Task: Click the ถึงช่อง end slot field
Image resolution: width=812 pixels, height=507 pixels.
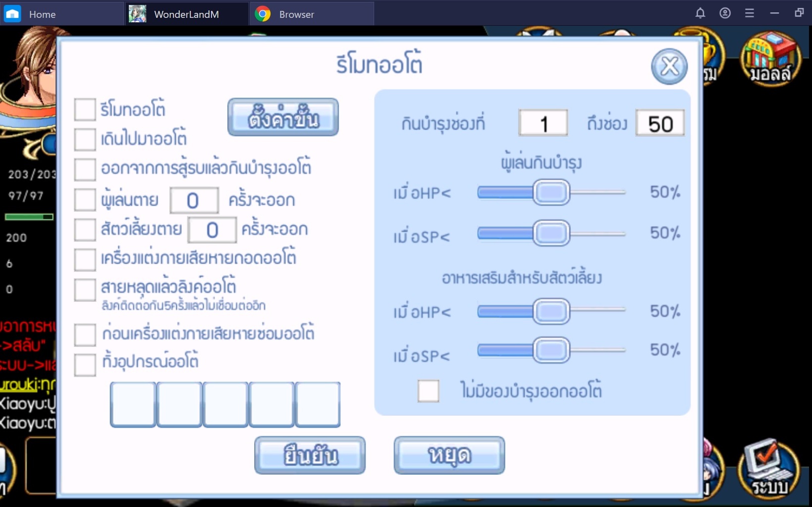Action: tap(660, 123)
